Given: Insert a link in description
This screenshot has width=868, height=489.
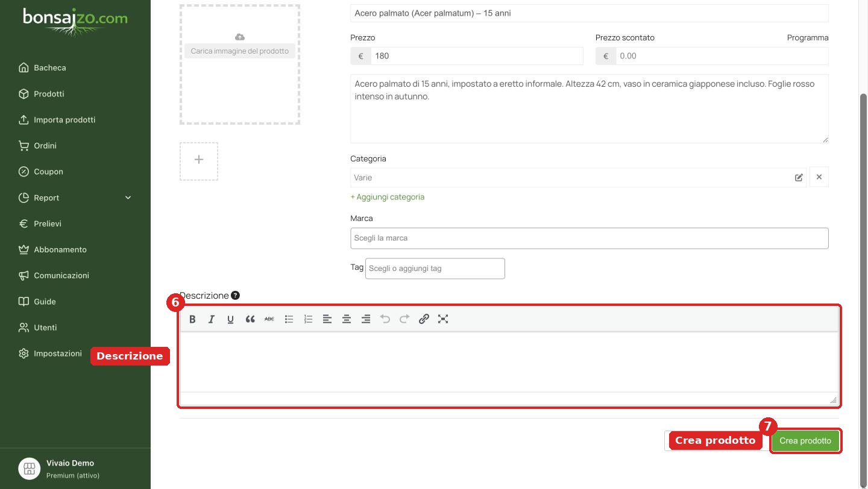Looking at the screenshot, I should [x=424, y=319].
